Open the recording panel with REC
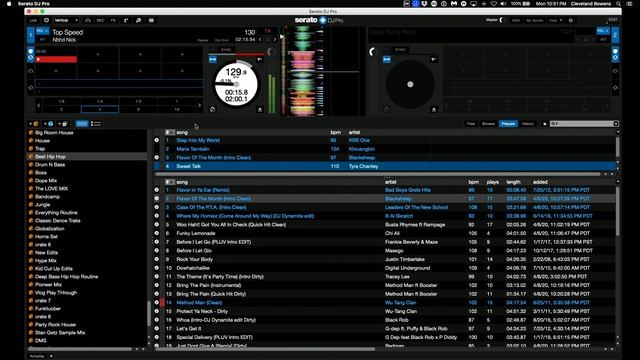The image size is (640, 360). click(100, 20)
